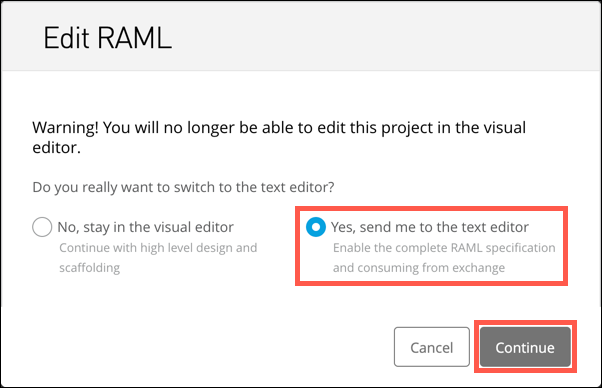Click the word 'editor.' ending the warning message
The image size is (602, 388).
click(x=56, y=148)
